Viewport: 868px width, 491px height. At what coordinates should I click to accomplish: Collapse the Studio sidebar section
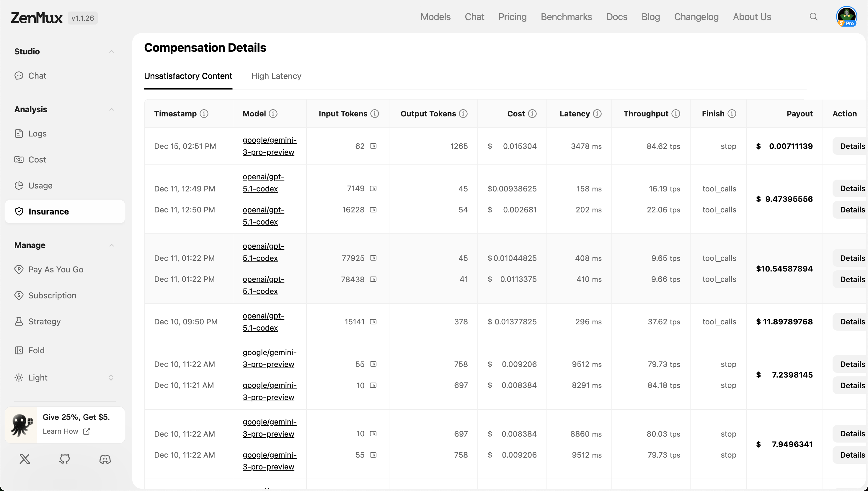coord(112,51)
